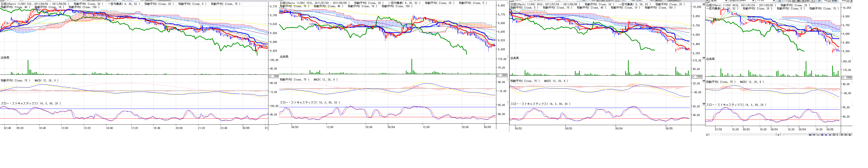Image resolution: width=868 pixels, height=168 pixels.
Task: Click the zoom-in plus icon in bottom toolbar
Action: tap(814, 135)
